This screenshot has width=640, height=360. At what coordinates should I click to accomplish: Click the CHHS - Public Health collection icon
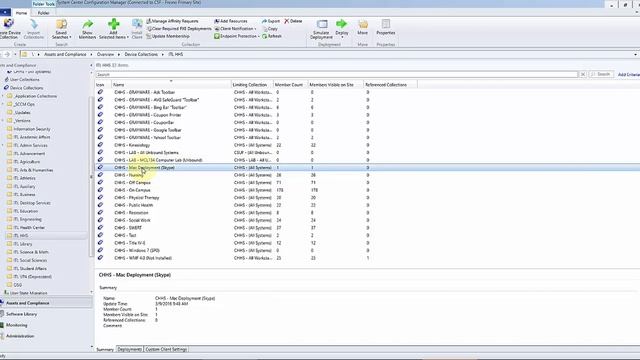coord(100,205)
